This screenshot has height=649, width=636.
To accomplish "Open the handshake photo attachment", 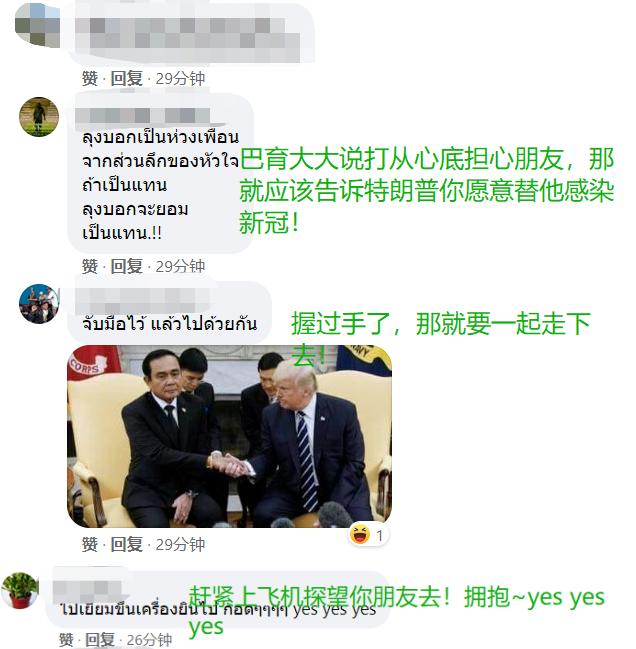I will pos(229,436).
